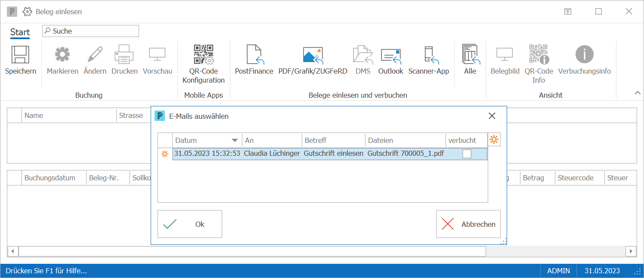644x278 pixels.
Task: Click the settings gear in title bar
Action: (x=27, y=12)
